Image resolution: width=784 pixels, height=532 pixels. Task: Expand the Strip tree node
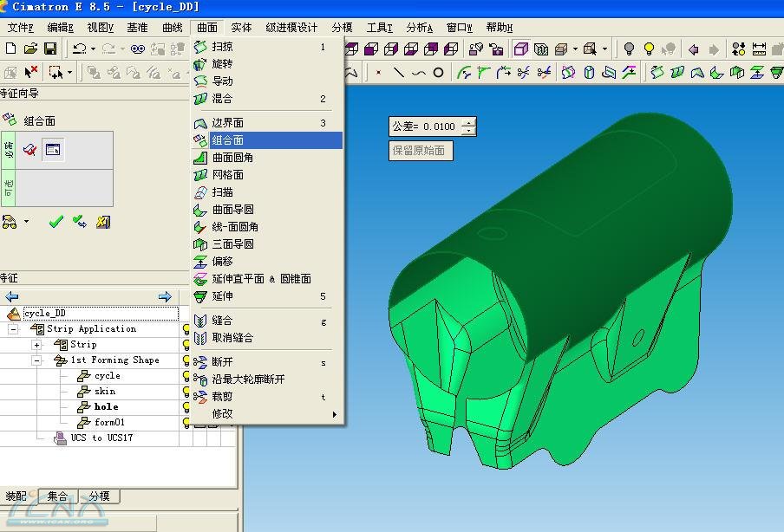click(36, 345)
